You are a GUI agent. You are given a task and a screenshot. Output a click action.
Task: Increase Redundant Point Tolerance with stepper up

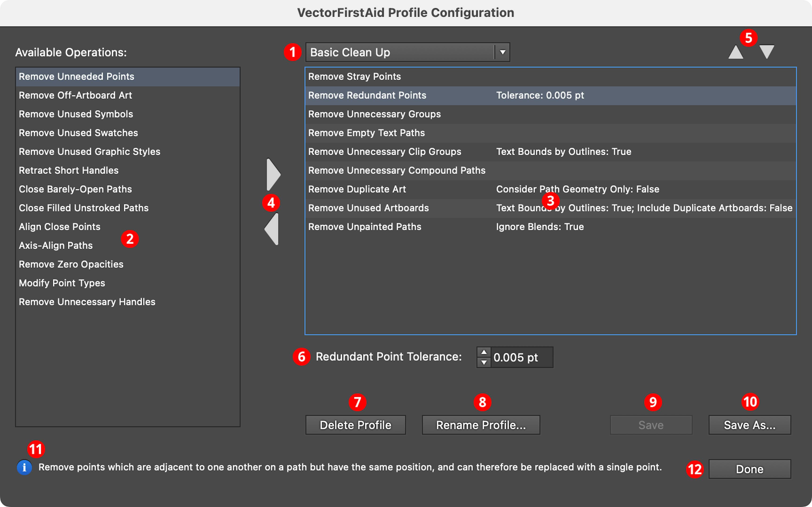coord(484,352)
